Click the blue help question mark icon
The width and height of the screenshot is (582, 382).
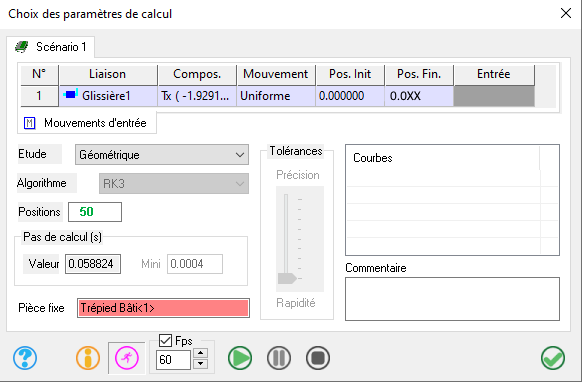coord(25,358)
